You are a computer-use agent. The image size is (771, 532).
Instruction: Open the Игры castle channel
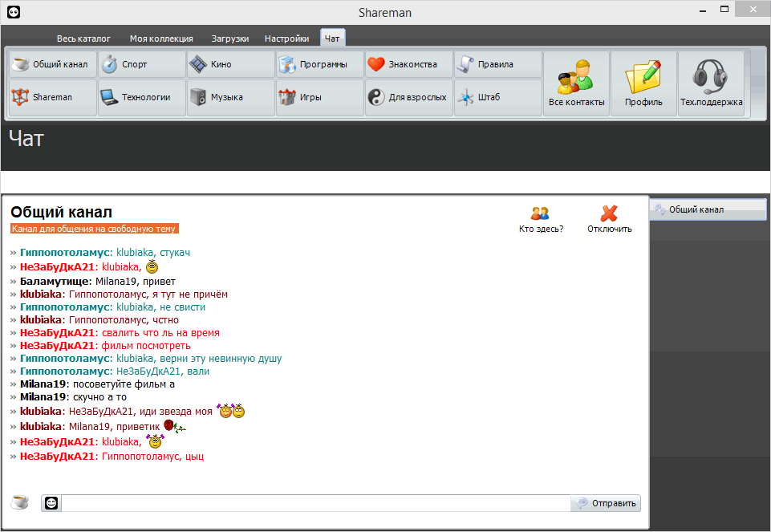[x=319, y=97]
